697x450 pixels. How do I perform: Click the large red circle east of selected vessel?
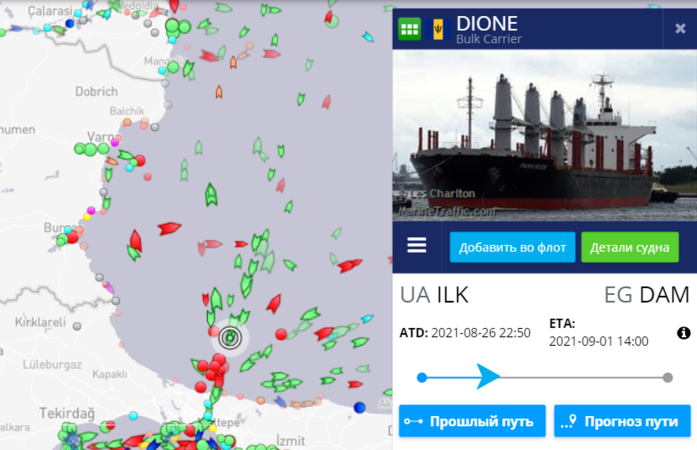click(280, 334)
